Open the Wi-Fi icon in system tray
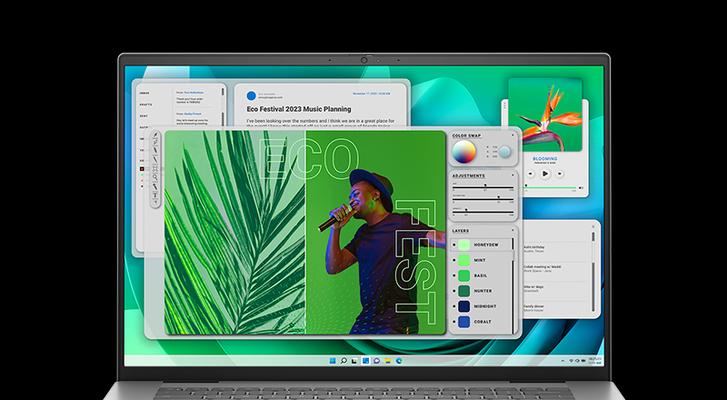Image resolution: width=727 pixels, height=400 pixels. pyautogui.click(x=571, y=361)
